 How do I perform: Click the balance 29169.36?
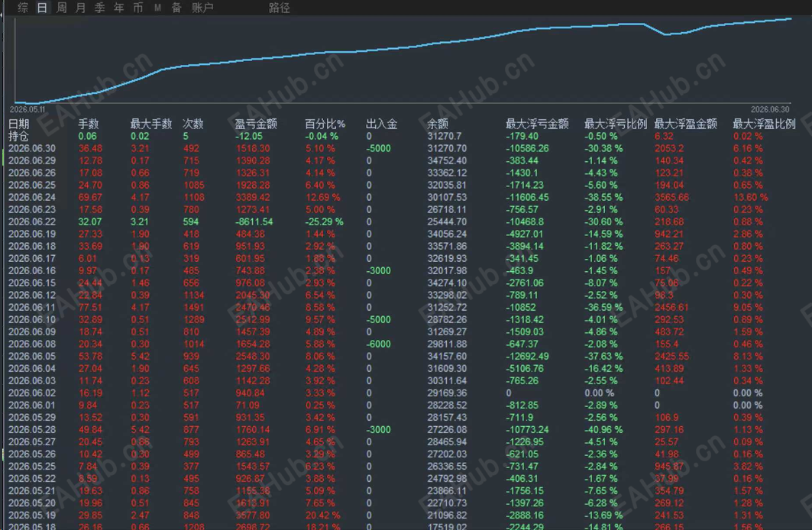tap(447, 393)
